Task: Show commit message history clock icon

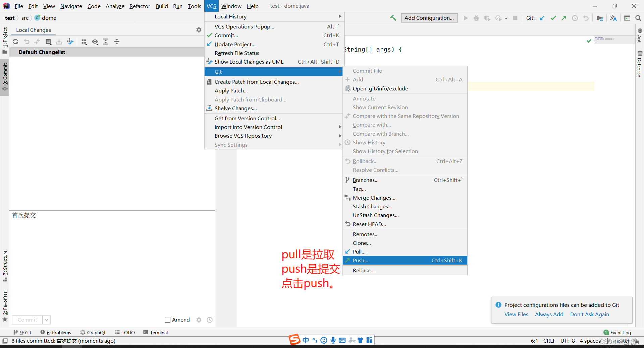Action: 210,320
